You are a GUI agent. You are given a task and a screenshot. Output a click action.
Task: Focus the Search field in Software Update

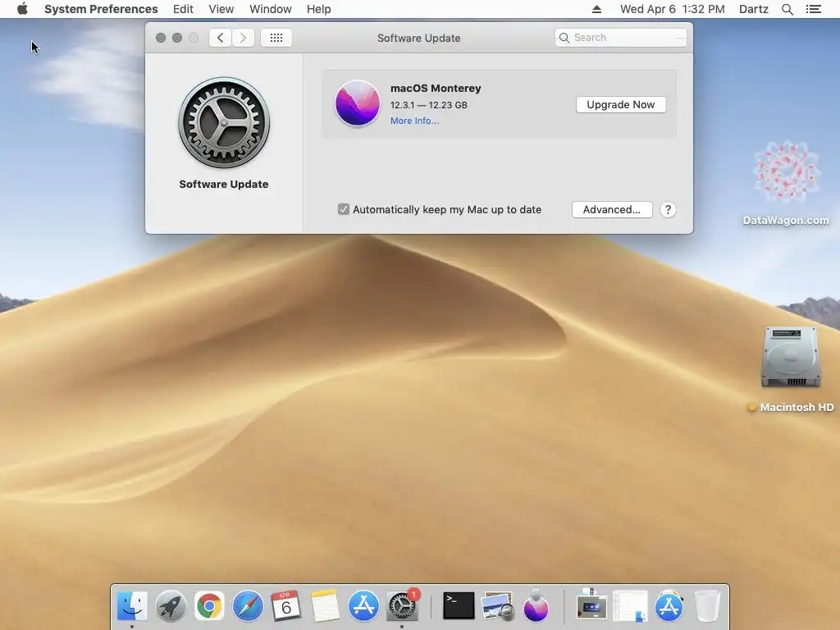click(621, 38)
